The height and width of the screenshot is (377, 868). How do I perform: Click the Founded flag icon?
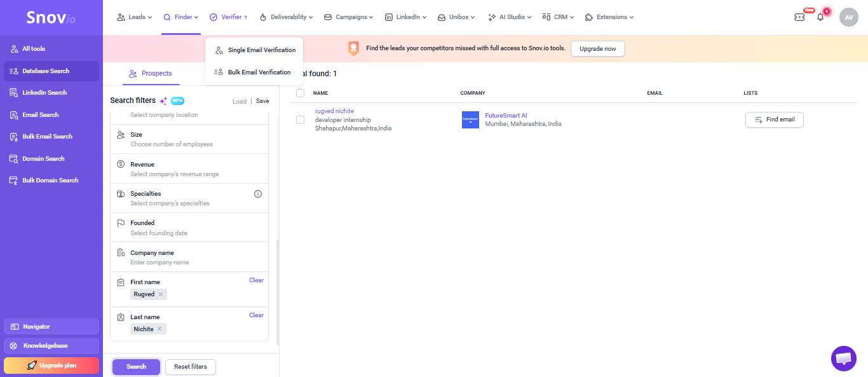coord(121,223)
